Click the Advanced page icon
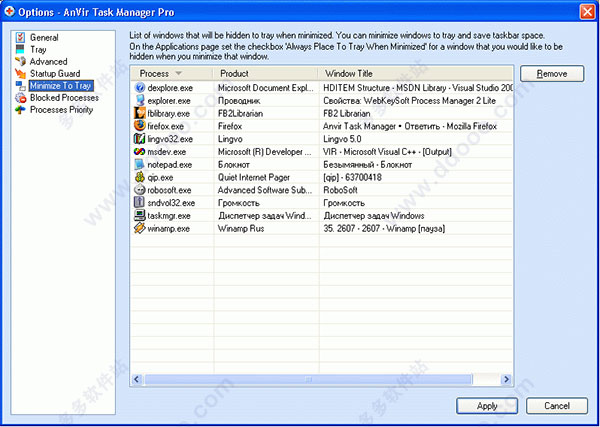This screenshot has height=427, width=600. 21,61
